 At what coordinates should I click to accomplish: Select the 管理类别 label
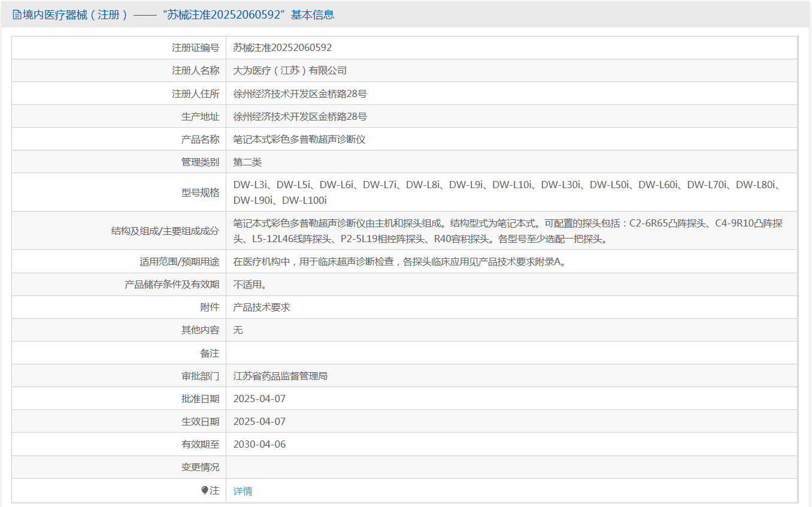point(200,162)
